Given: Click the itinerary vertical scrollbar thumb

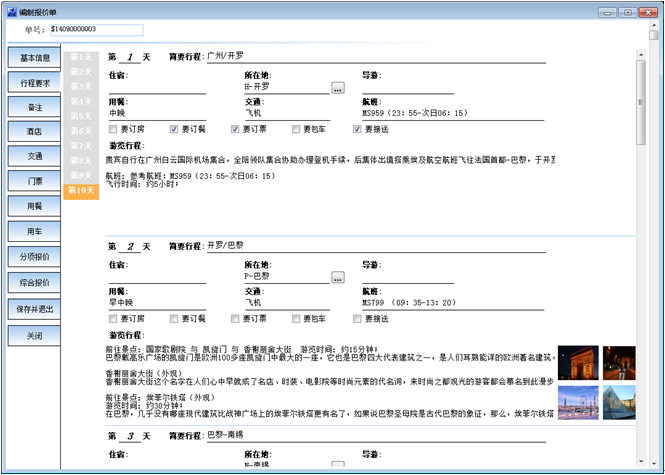Looking at the screenshot, I should [641, 102].
